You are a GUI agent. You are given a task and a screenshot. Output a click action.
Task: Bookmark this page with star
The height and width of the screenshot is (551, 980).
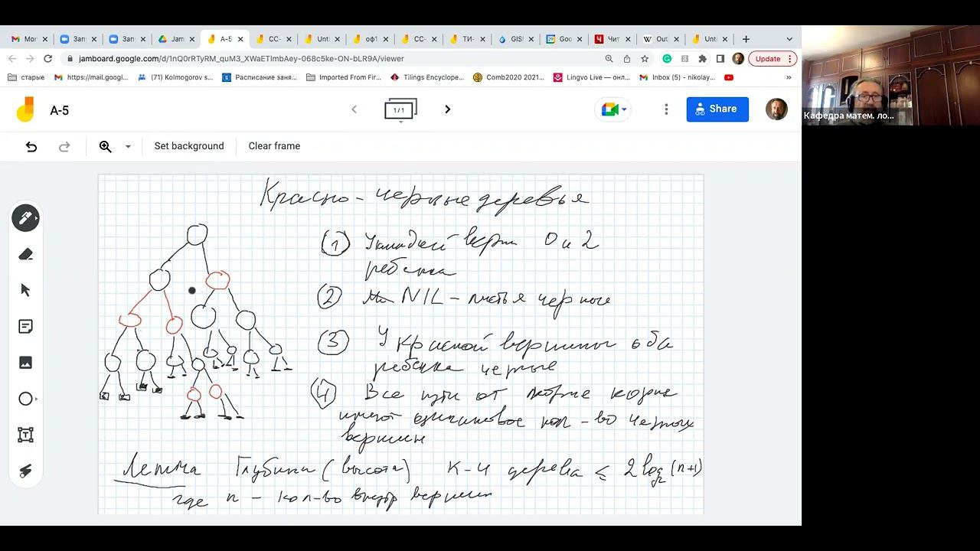(645, 58)
